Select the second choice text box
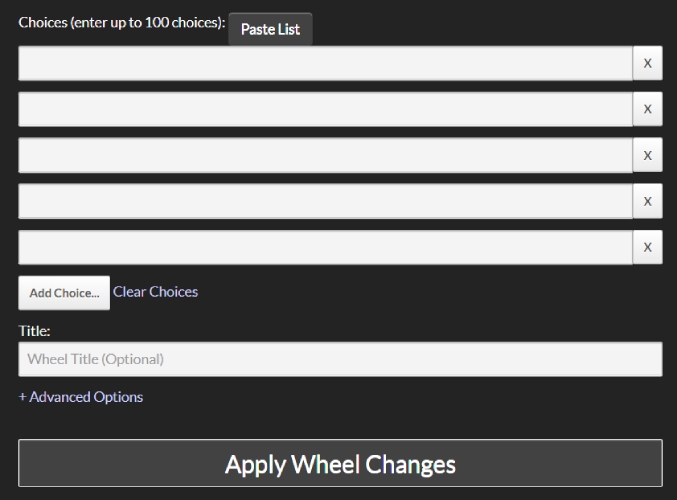 pyautogui.click(x=325, y=109)
